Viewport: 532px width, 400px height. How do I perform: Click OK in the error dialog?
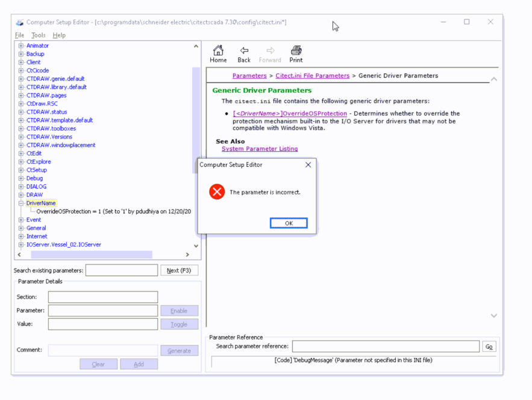pos(289,223)
